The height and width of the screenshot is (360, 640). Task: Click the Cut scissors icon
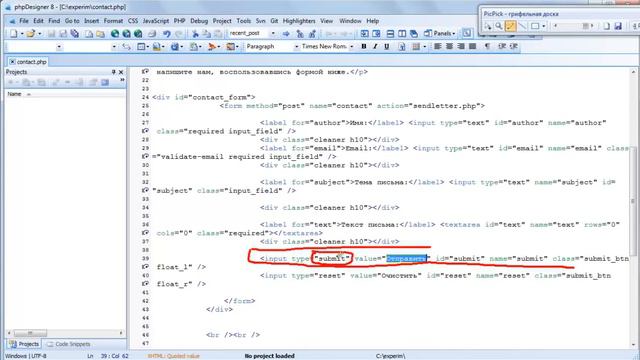tap(195, 33)
